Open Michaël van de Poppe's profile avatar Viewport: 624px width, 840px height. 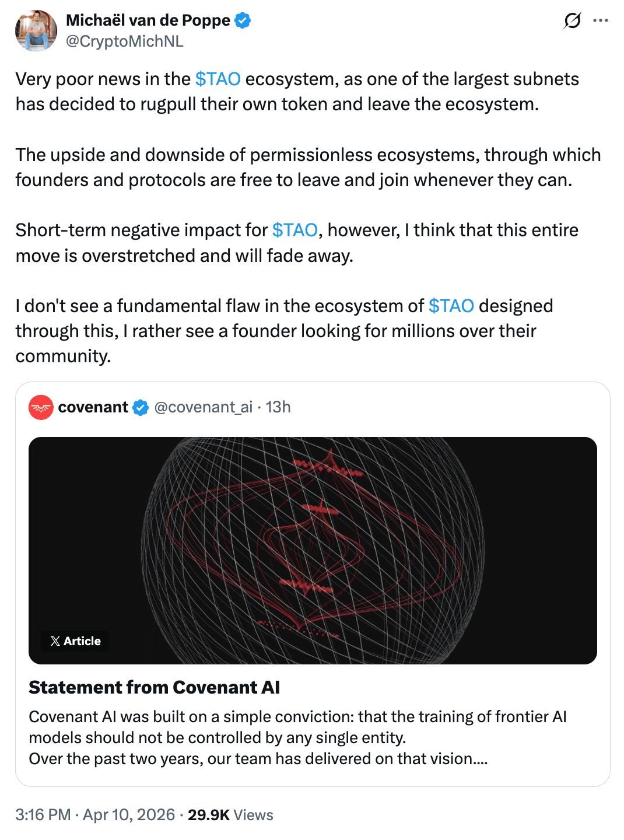[x=36, y=30]
